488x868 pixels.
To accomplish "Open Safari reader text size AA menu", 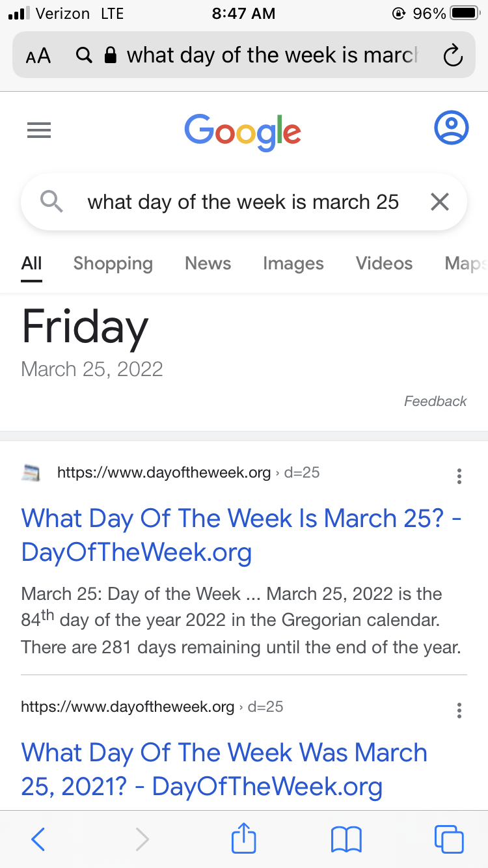I will coord(38,56).
